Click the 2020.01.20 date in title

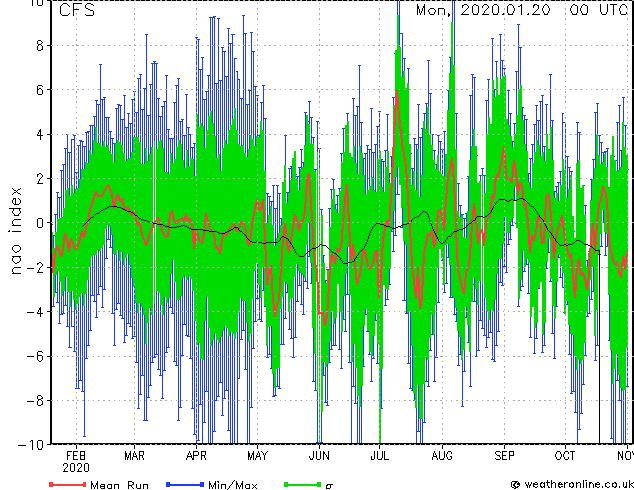point(505,10)
